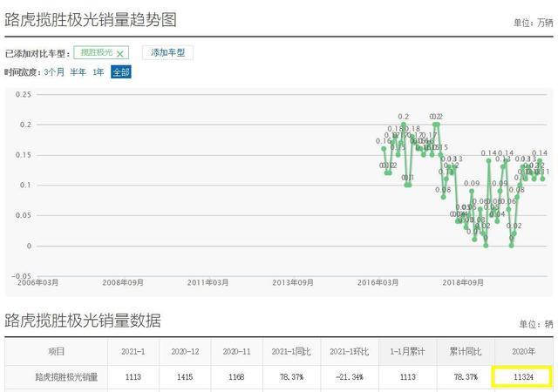
Task: Click the 2021-1环比 column header
Action: point(350,351)
